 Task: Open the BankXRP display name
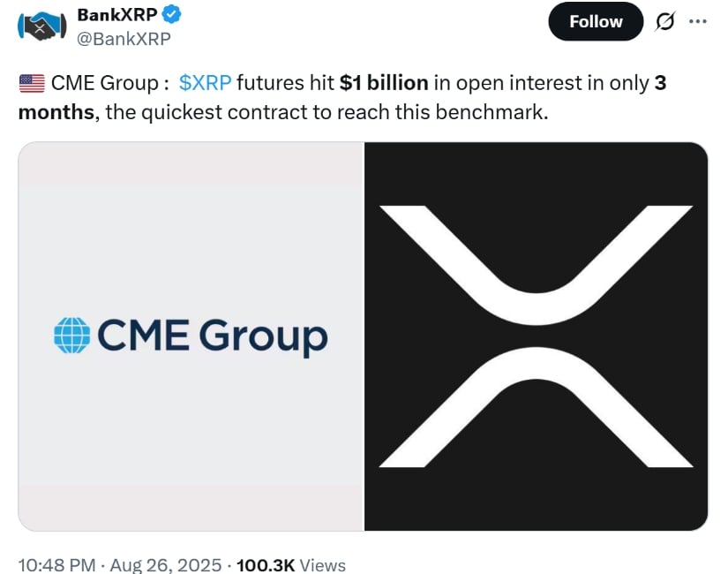pos(117,14)
